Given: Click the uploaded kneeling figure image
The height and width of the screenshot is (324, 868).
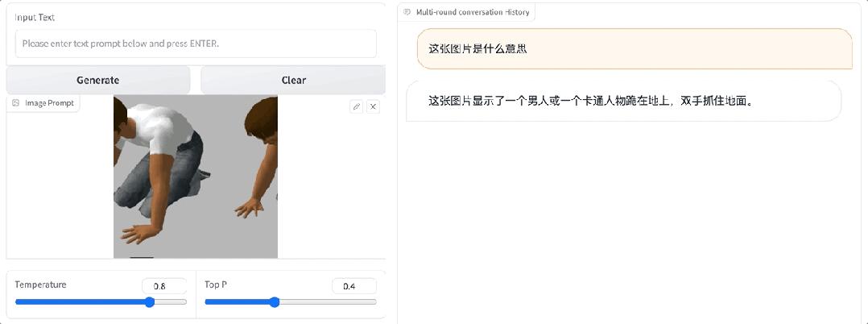Looking at the screenshot, I should 196,177.
